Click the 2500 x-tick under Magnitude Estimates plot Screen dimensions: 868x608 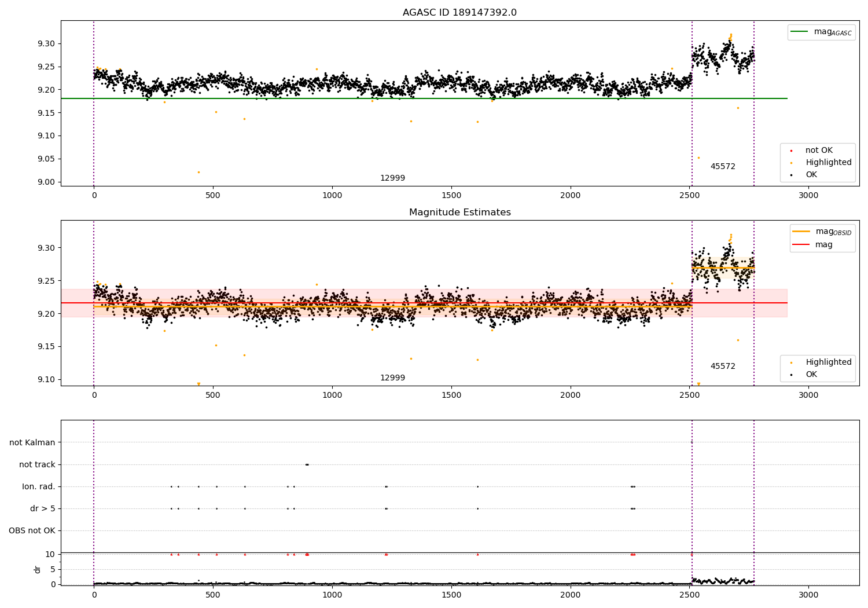tap(689, 395)
